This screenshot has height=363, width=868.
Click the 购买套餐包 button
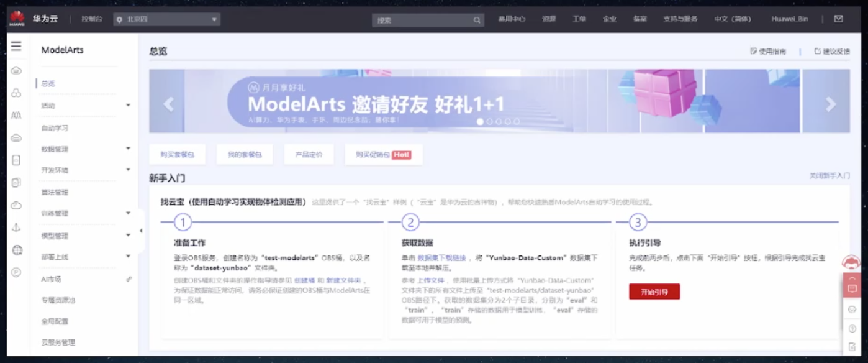177,155
